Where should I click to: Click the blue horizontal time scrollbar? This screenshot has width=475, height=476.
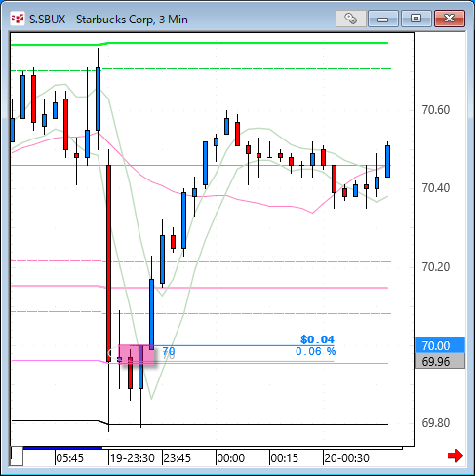click(x=62, y=448)
